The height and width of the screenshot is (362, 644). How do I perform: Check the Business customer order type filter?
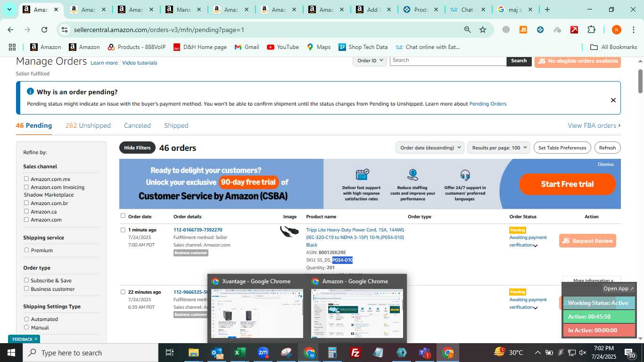(x=26, y=288)
